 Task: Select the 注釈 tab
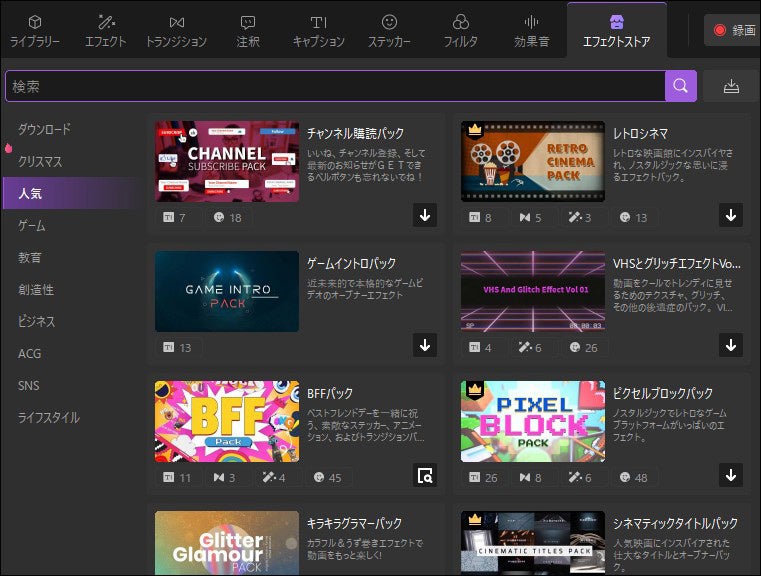tap(248, 31)
